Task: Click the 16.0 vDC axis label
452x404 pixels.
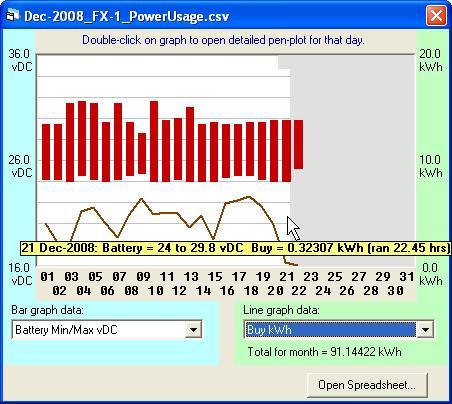Action: pos(20,274)
